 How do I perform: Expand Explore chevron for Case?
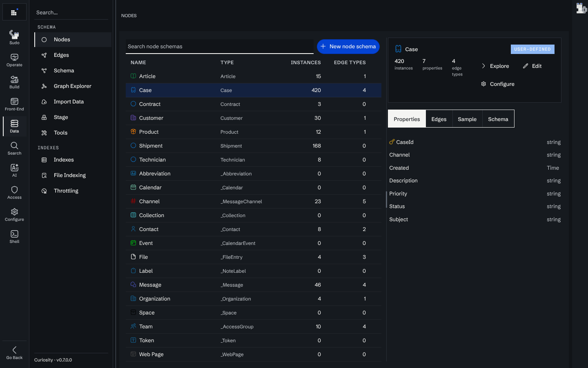[x=483, y=66]
